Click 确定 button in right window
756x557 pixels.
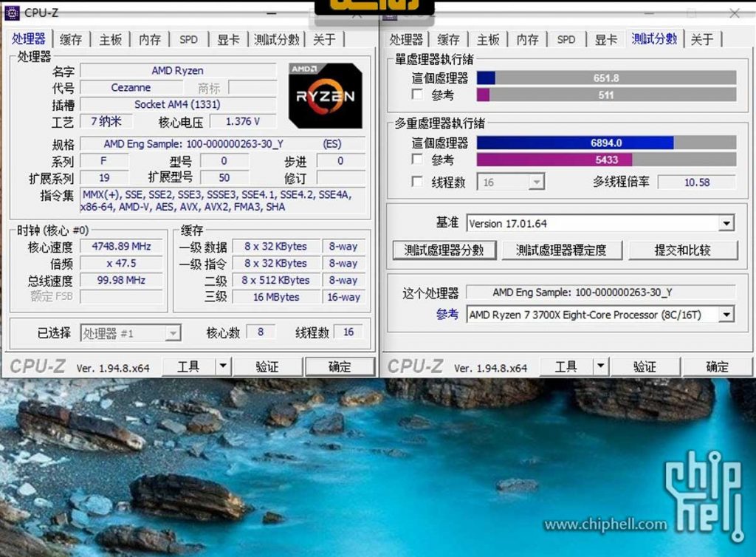(717, 366)
